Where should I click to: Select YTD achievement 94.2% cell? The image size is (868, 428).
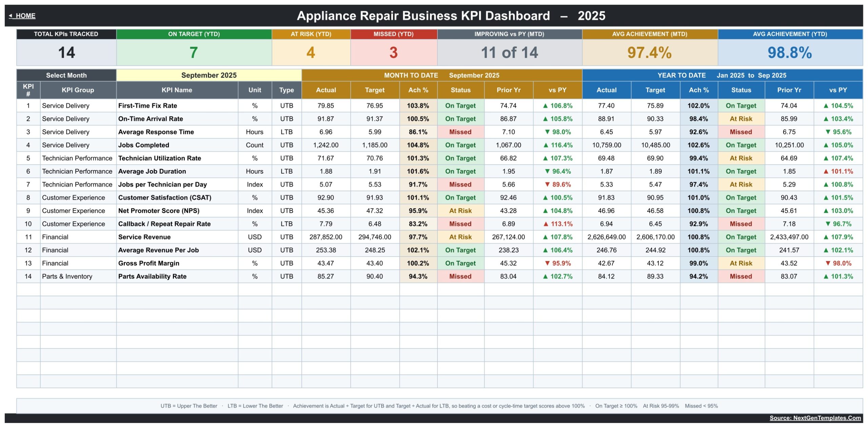[x=698, y=276]
